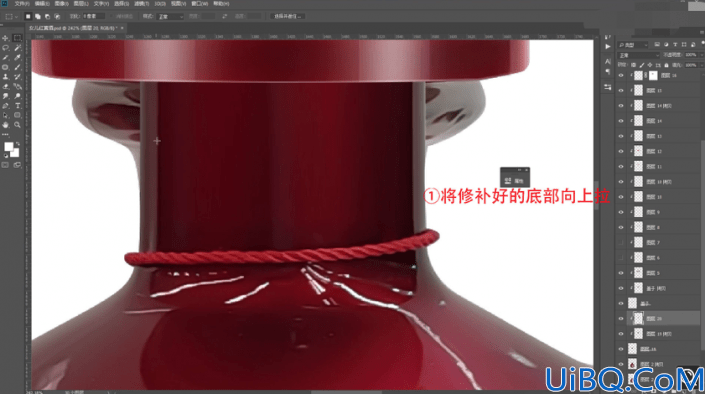Toggle filter for shape layers icon
Screen dimensions: 705x394
(x=684, y=45)
